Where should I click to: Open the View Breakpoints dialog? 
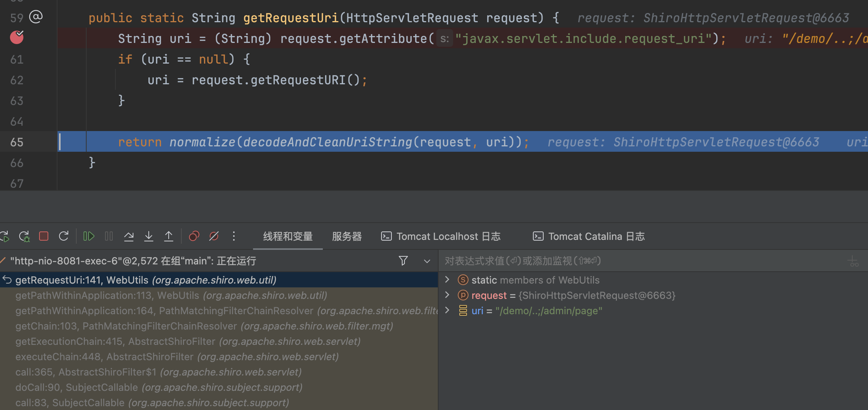point(194,236)
